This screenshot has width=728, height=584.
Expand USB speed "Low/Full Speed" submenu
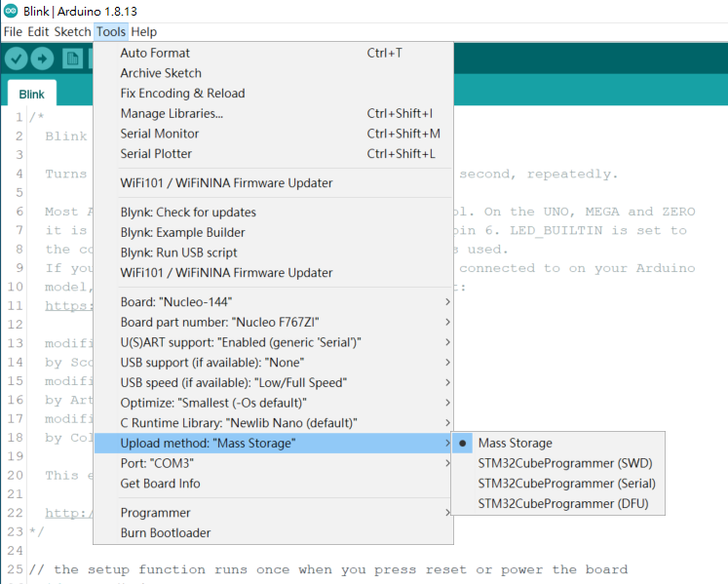(273, 382)
